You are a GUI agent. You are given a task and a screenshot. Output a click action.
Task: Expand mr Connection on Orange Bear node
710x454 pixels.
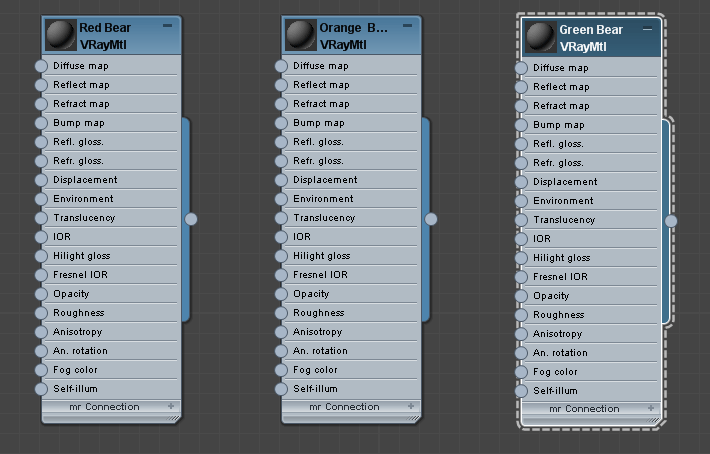pos(411,406)
